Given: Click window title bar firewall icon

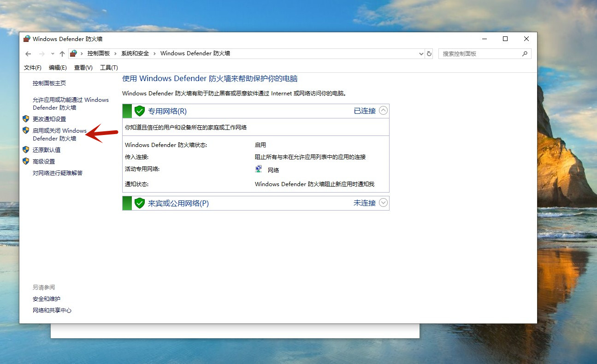Looking at the screenshot, I should point(27,39).
